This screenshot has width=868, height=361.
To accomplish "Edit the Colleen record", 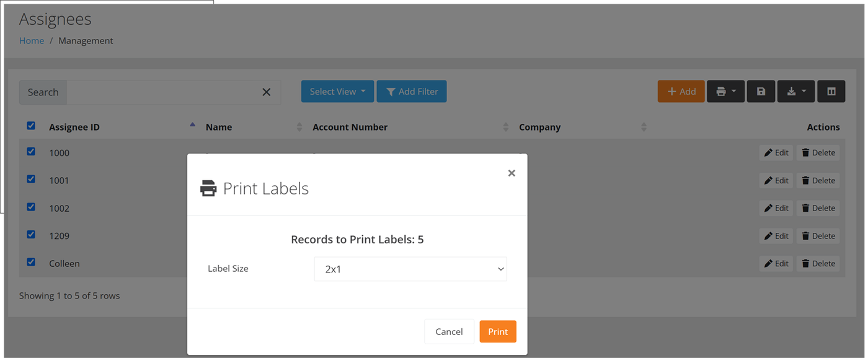I will click(776, 264).
